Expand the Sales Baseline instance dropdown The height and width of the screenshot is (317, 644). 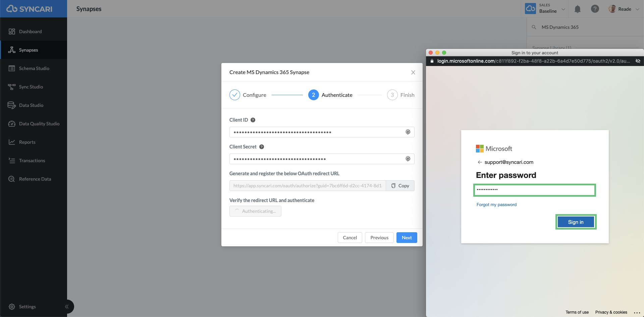[563, 9]
